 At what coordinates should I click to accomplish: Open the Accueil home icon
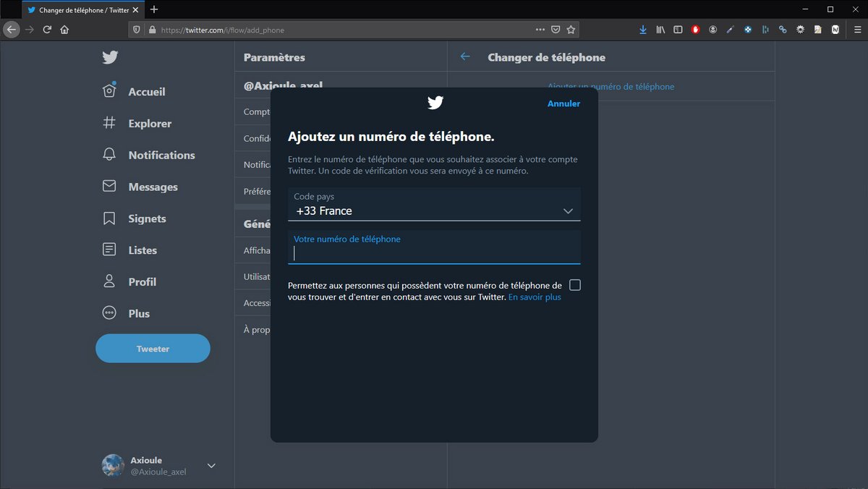pyautogui.click(x=109, y=91)
